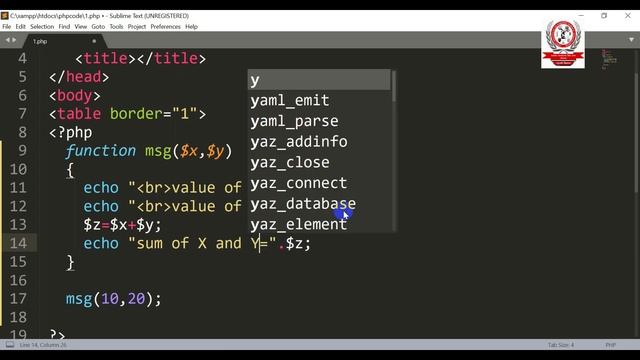Choose yaz_addinfo from autocomplete list

pyautogui.click(x=319, y=142)
